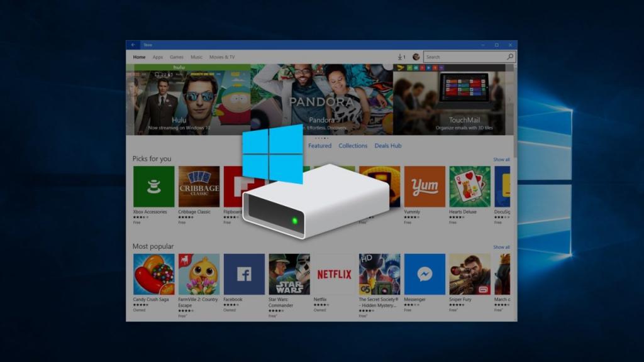Switch to the Music section
The image size is (644, 362).
pos(196,57)
